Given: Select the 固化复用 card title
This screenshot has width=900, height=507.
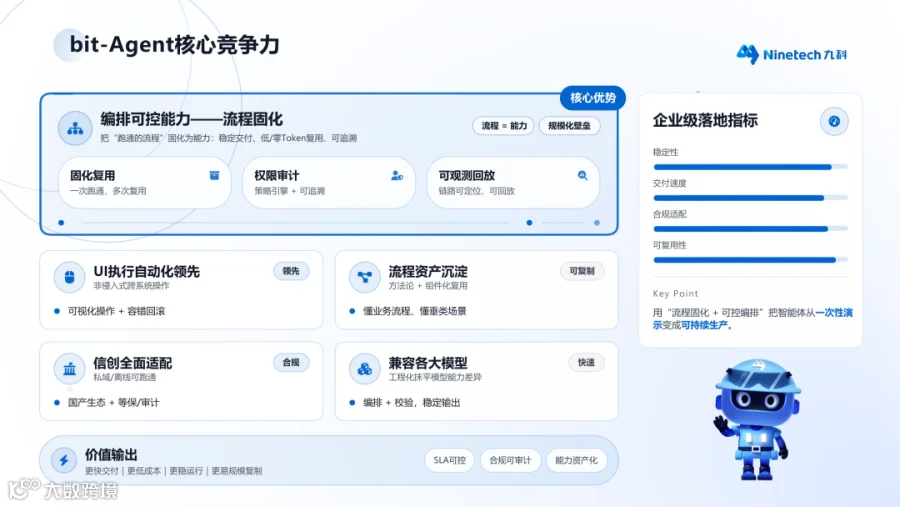Looking at the screenshot, I should [92, 176].
